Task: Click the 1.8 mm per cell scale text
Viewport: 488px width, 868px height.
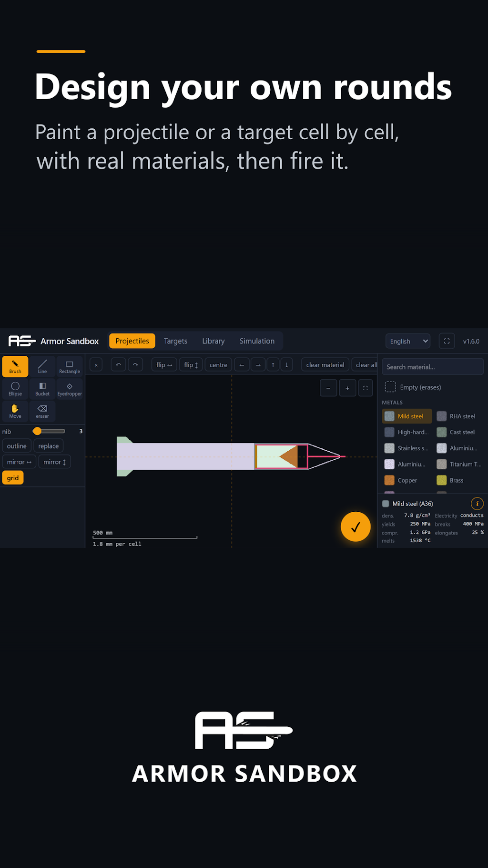Action: click(117, 544)
